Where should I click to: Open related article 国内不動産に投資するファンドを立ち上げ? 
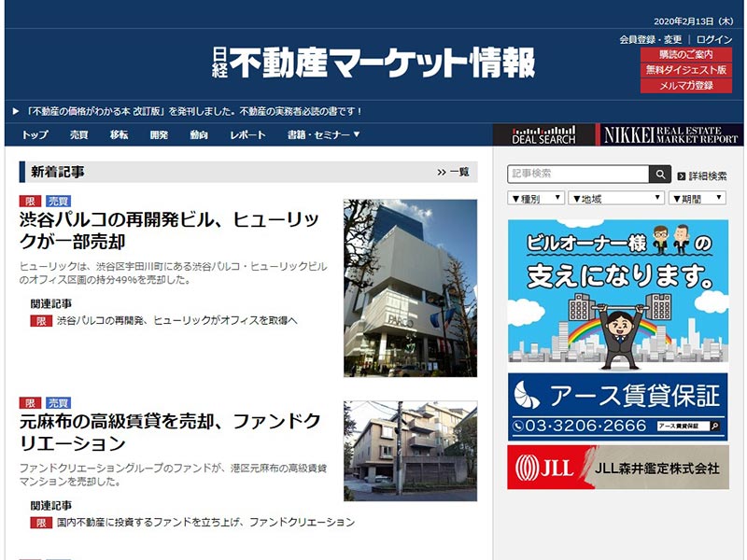(x=205, y=523)
